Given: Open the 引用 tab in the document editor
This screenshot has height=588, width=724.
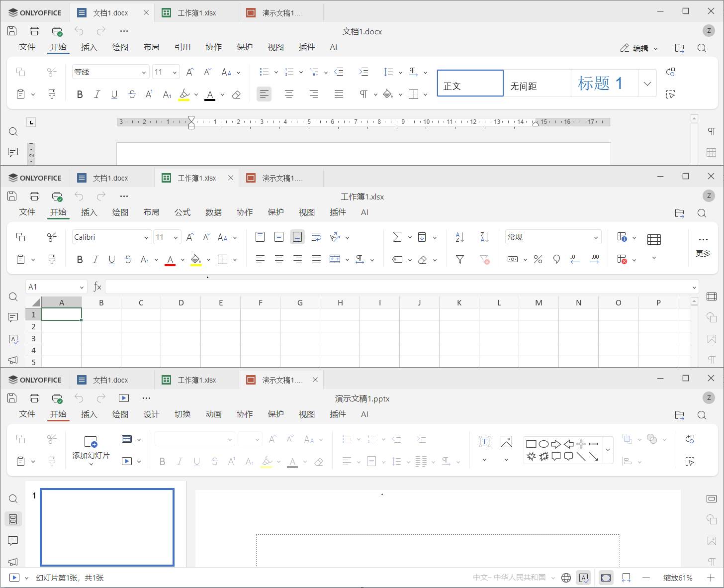Looking at the screenshot, I should (182, 47).
